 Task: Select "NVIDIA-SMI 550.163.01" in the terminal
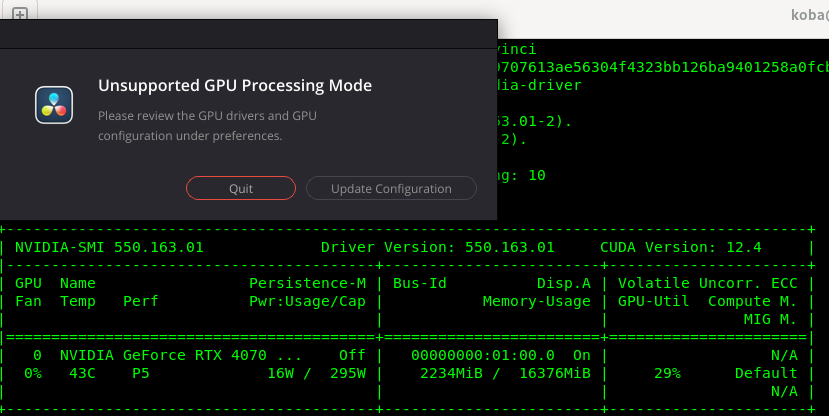pos(109,247)
